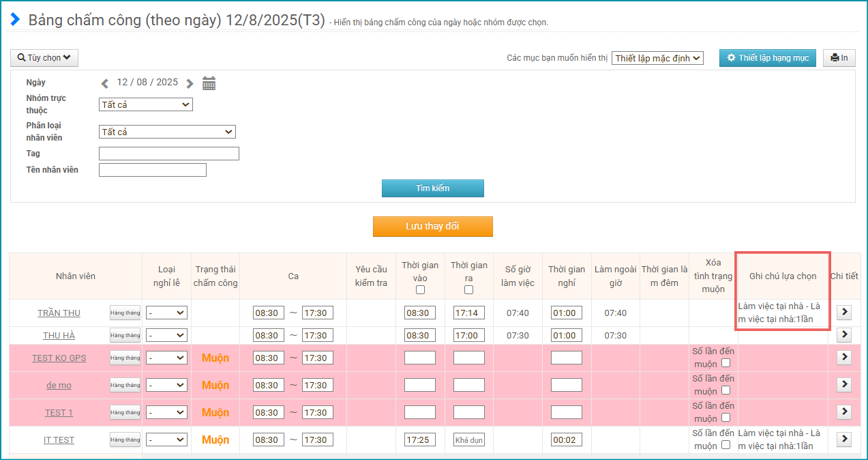Open detail arrow for de mo row
Viewport: 868px width, 460px height.
coord(843,384)
